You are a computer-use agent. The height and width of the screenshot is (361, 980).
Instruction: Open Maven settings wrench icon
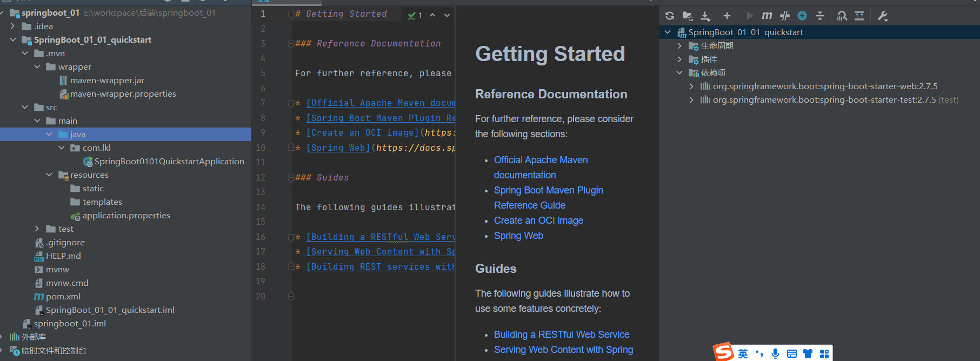(x=883, y=16)
